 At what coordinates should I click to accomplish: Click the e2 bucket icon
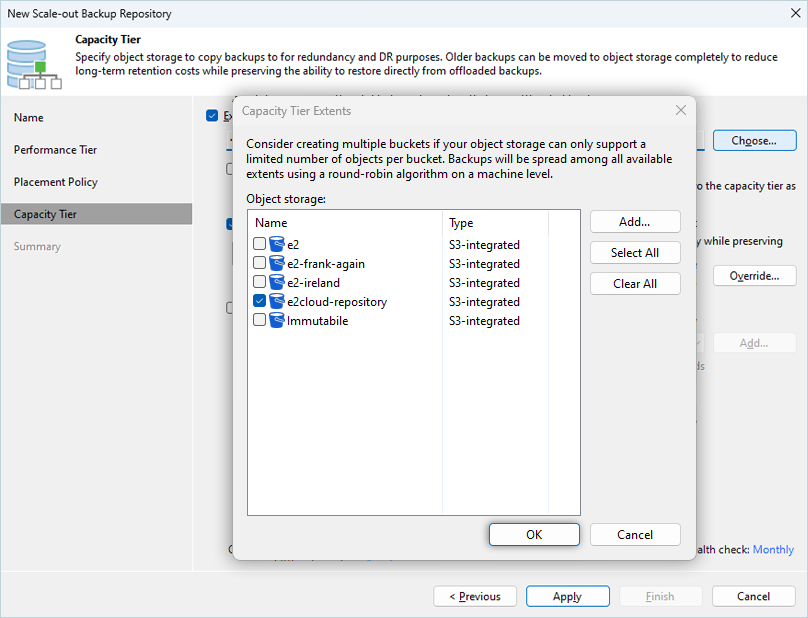(x=277, y=244)
